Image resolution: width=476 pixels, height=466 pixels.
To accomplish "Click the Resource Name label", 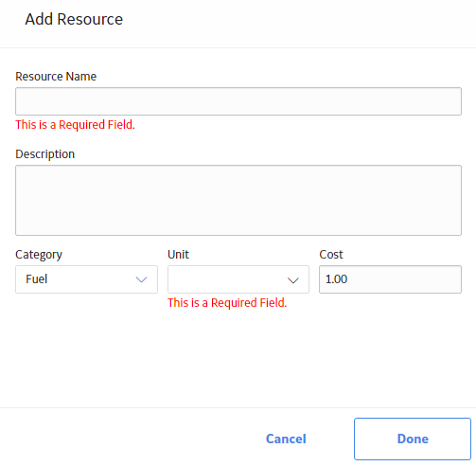I will (x=56, y=77).
